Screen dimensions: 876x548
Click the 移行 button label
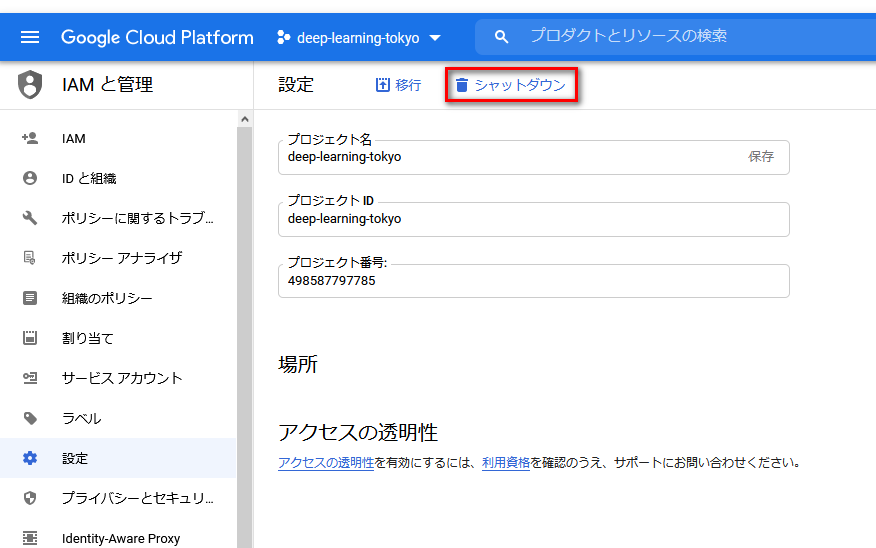408,85
